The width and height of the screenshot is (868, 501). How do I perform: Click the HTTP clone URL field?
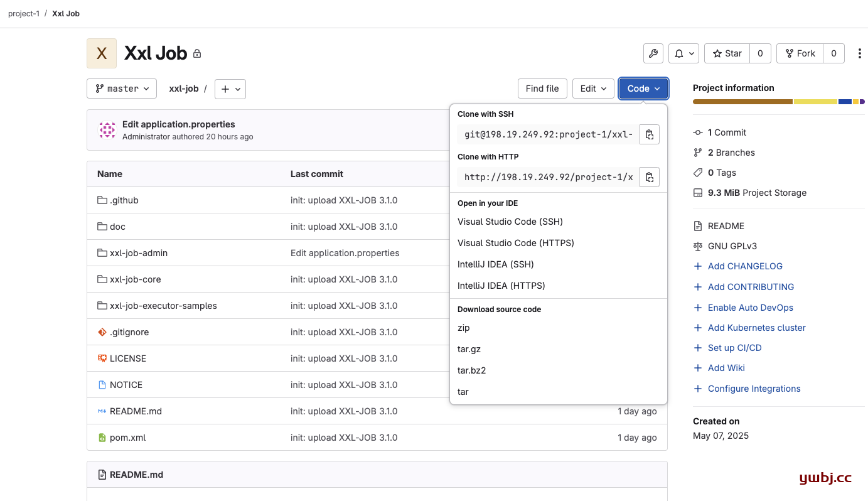[549, 177]
